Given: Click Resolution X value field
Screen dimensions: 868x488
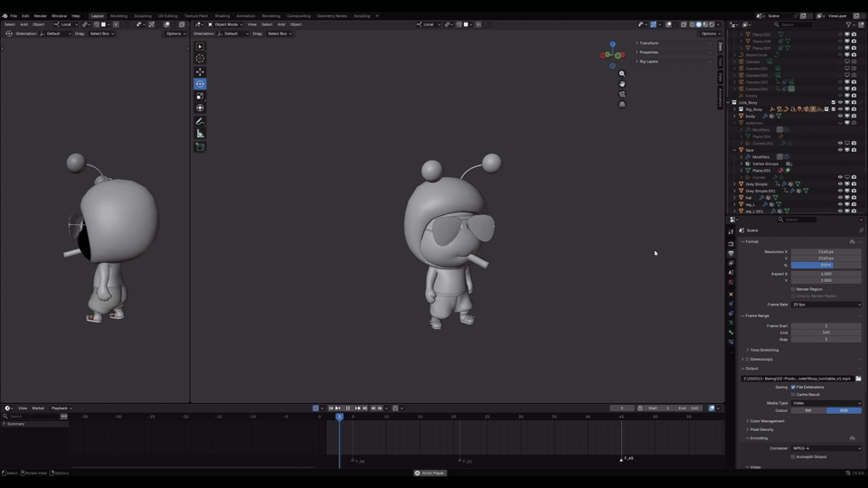Looking at the screenshot, I should [x=826, y=252].
